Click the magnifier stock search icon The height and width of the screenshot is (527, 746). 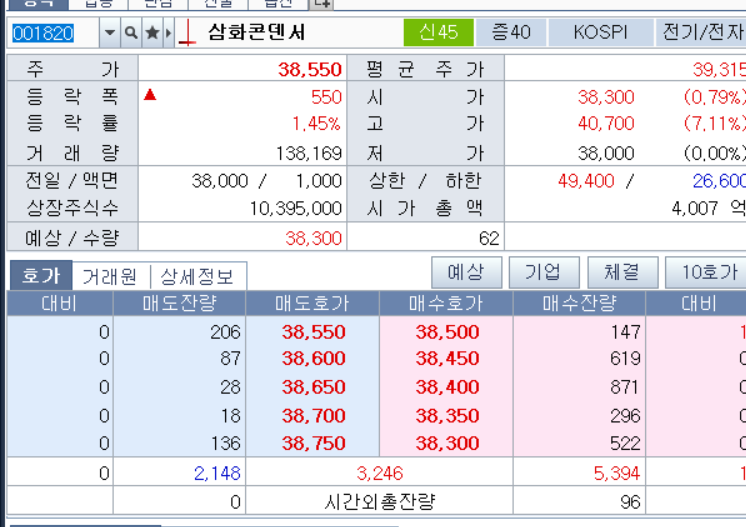131,33
